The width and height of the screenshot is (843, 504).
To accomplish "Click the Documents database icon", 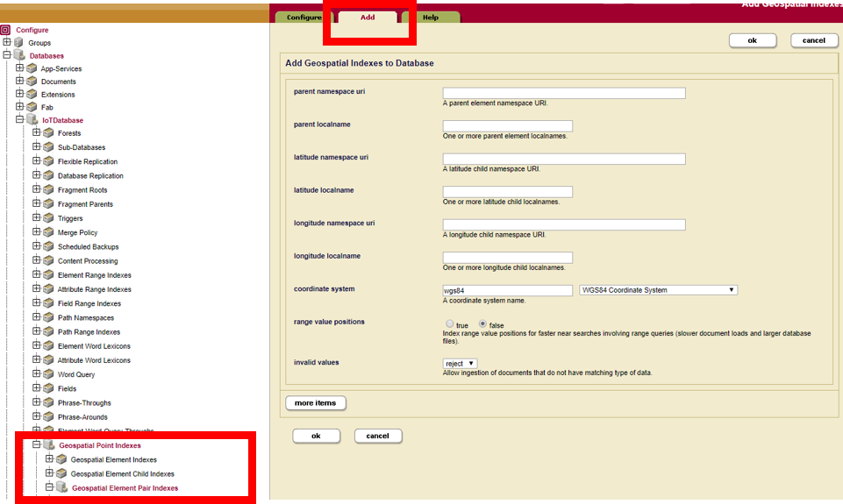I will (x=32, y=82).
